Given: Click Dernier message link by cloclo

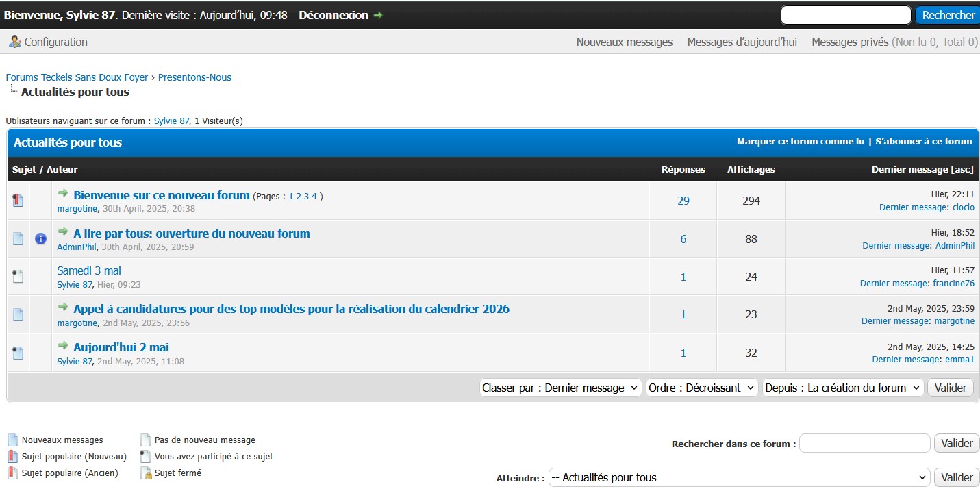Looking at the screenshot, I should [x=914, y=207].
